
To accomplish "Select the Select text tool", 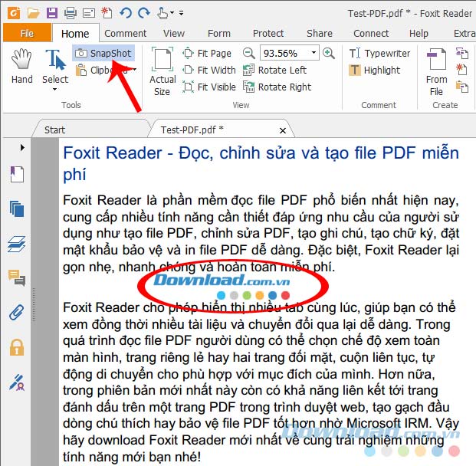I will [55, 66].
